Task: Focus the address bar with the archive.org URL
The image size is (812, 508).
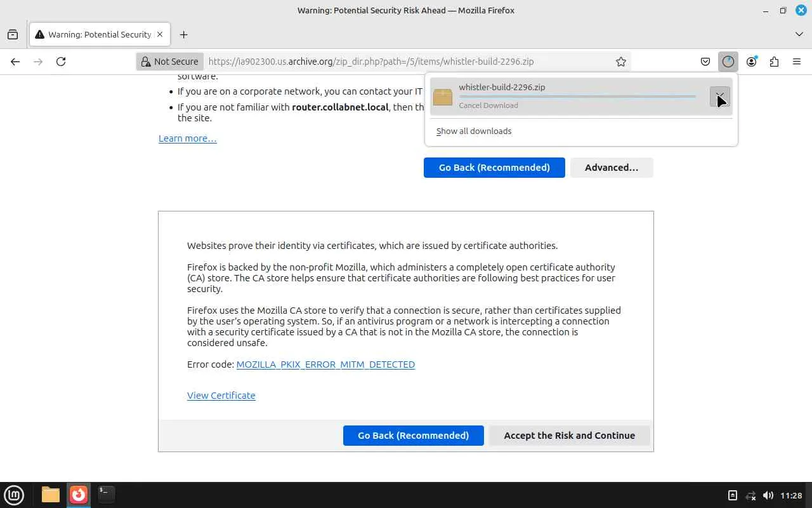Action: tap(408, 62)
